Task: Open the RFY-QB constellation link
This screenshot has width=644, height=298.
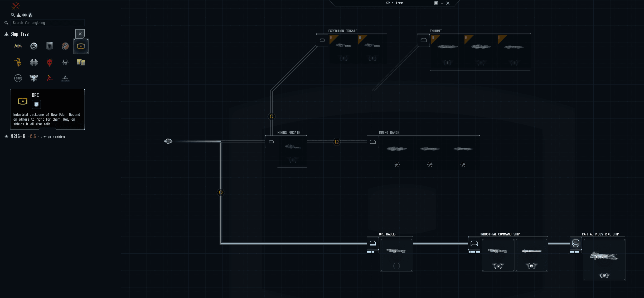Action: tap(46, 137)
